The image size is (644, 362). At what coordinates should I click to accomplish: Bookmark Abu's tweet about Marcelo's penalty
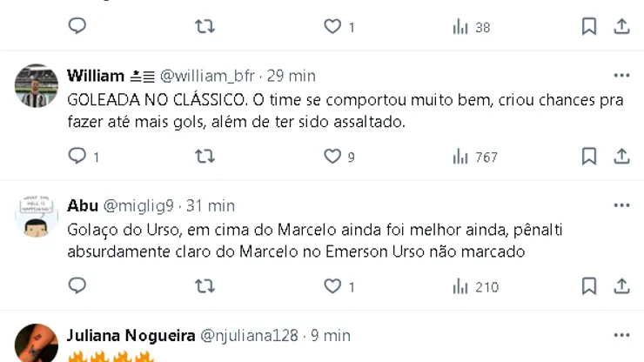click(x=589, y=286)
